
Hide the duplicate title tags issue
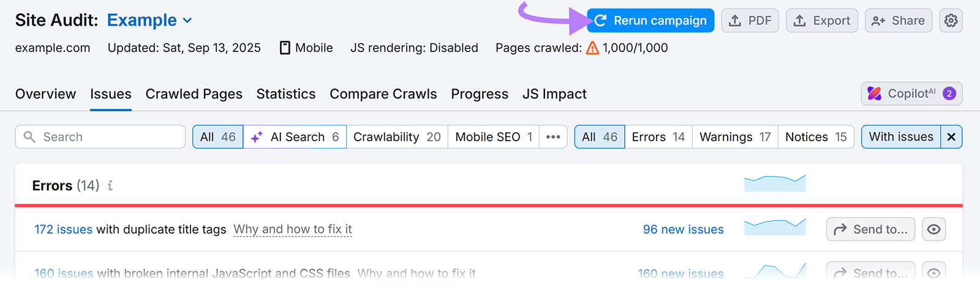[x=934, y=229]
